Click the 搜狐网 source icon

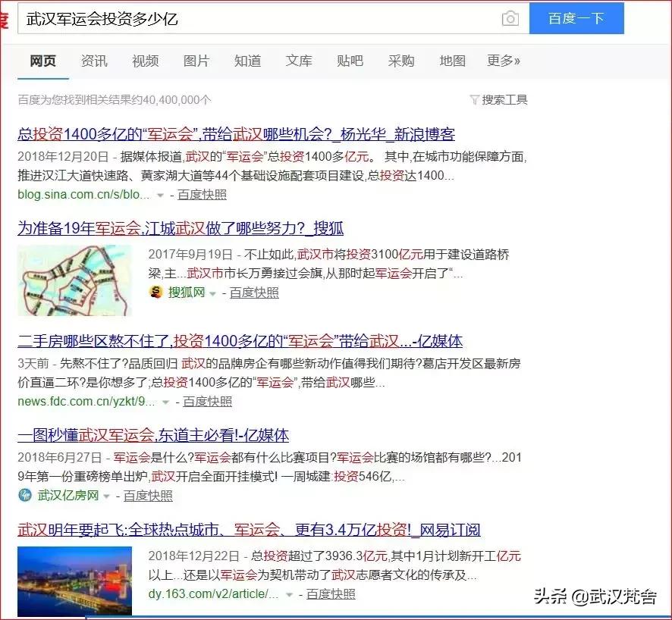pyautogui.click(x=156, y=293)
